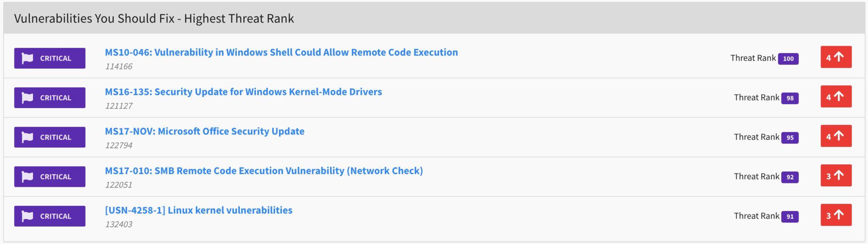This screenshot has width=868, height=244.
Task: Click the Threat Rank 95 badge
Action: 790,137
